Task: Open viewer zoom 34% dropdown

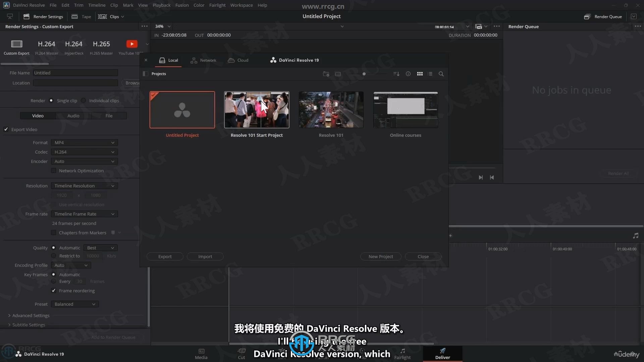Action: (163, 26)
